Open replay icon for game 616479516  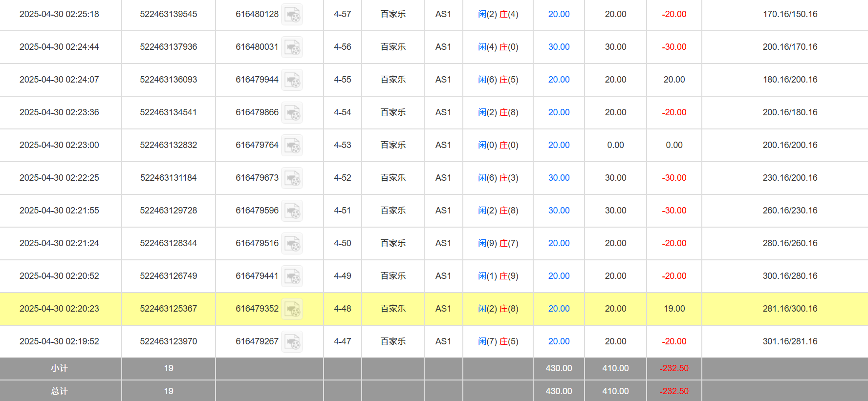tap(292, 244)
